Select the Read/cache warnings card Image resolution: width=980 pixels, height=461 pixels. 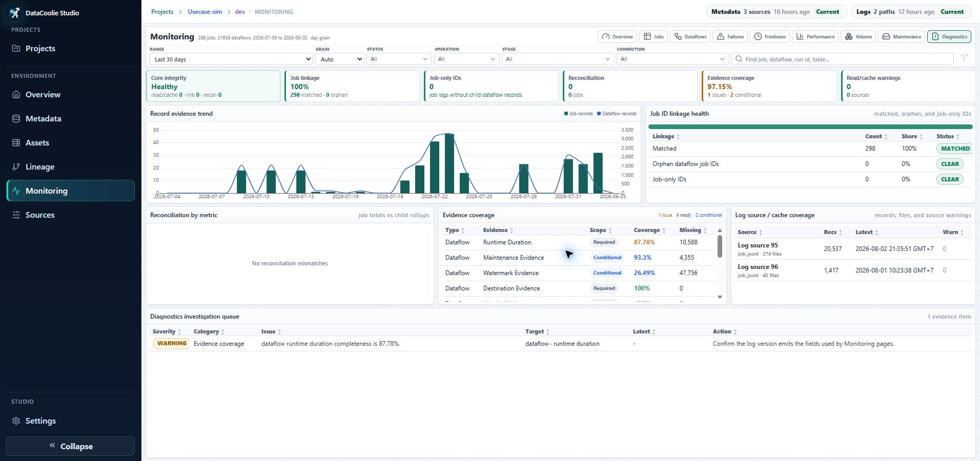pos(908,86)
